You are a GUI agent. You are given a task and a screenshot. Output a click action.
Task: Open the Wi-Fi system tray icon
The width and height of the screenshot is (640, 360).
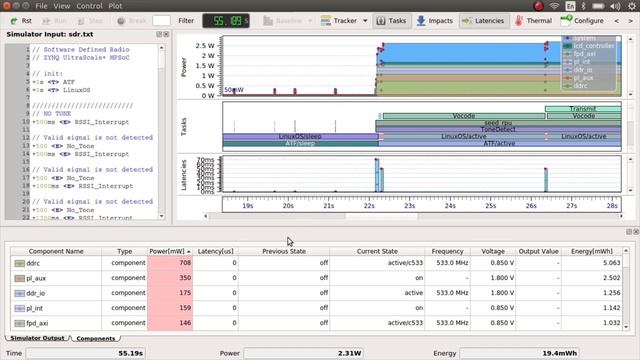pyautogui.click(x=554, y=6)
